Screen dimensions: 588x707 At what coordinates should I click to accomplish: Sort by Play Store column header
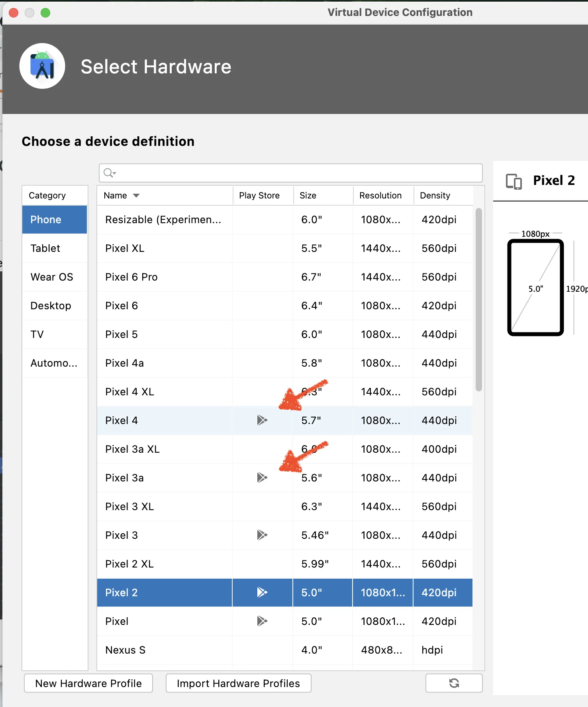point(263,196)
